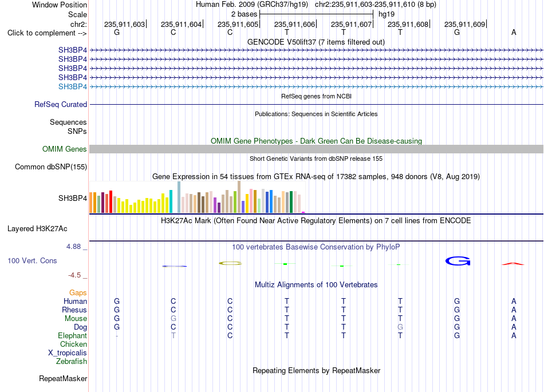
Task: Click the red A conservation logo letter
Action: tap(513, 264)
